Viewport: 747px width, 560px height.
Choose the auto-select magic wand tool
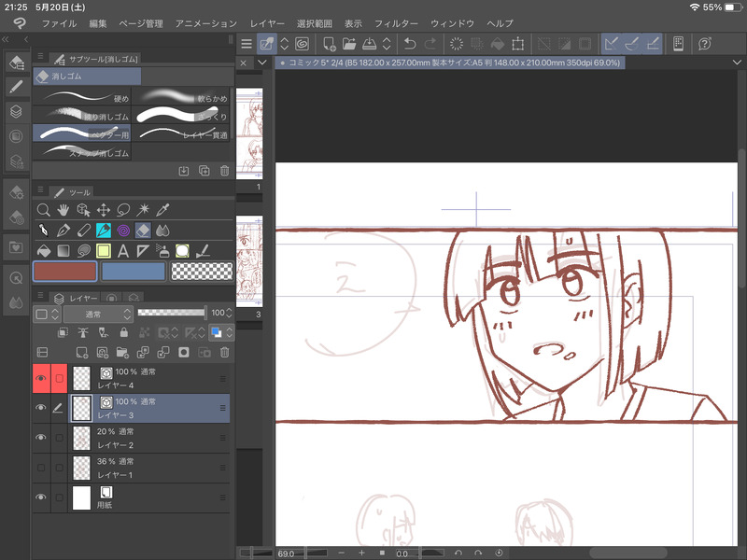click(143, 210)
